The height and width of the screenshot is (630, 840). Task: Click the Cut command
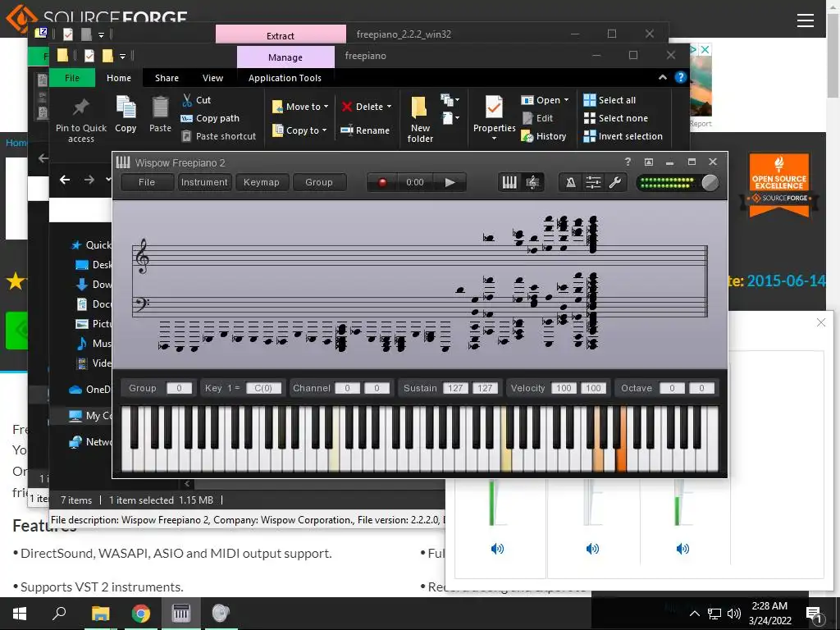[x=196, y=100]
